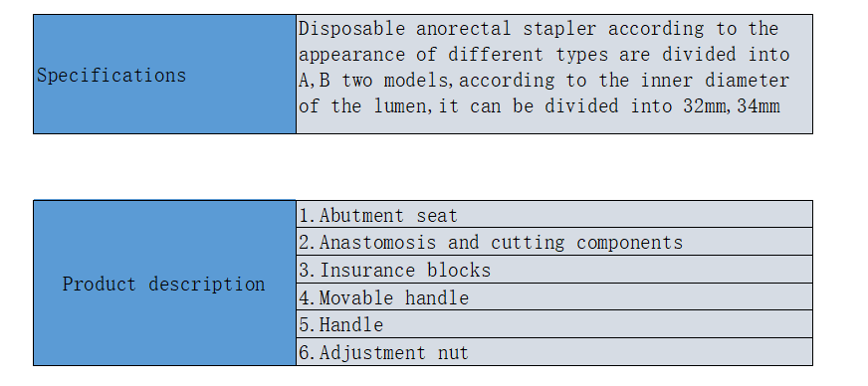Screen dimensions: 868x386
Task: Click the word 'lumen' in the description
Action: (x=400, y=105)
